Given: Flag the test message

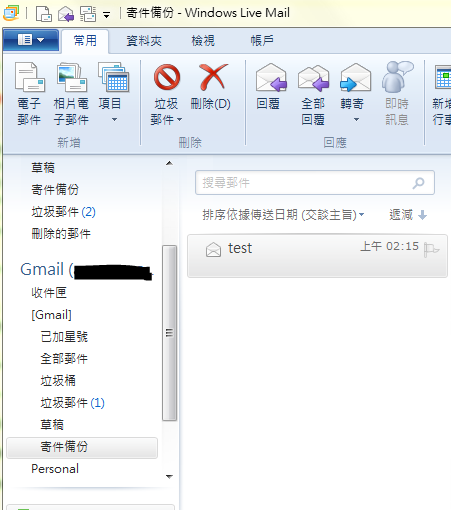Looking at the screenshot, I should tap(431, 249).
